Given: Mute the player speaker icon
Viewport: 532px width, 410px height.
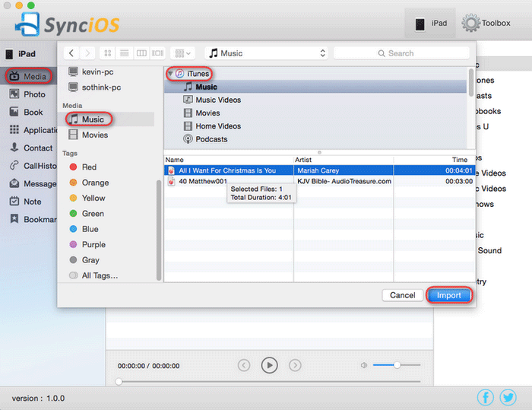Looking at the screenshot, I should pos(364,365).
